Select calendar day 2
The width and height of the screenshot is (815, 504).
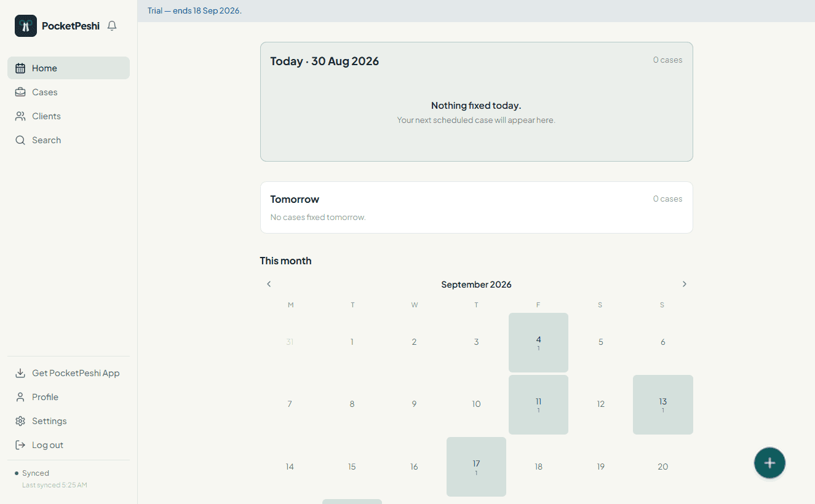point(414,342)
